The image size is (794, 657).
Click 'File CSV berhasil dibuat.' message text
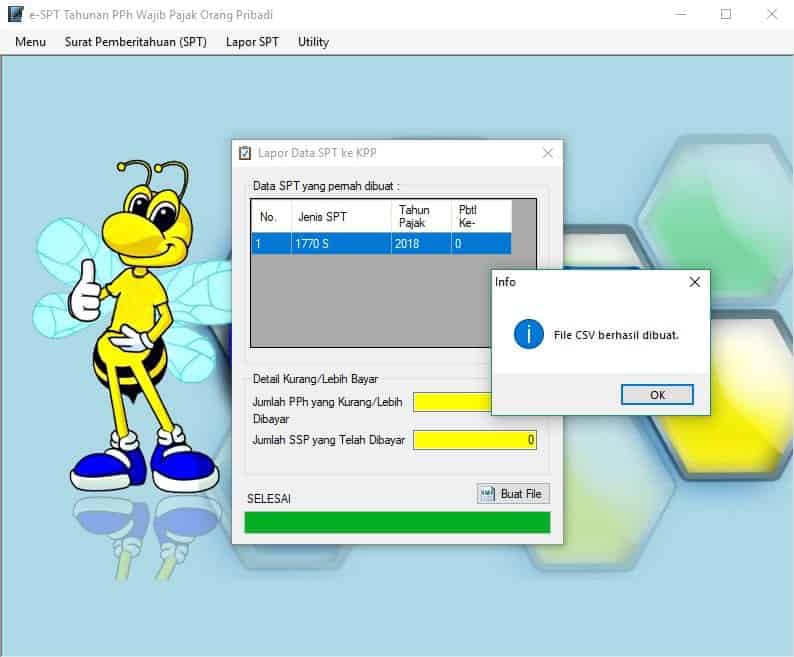pyautogui.click(x=616, y=335)
